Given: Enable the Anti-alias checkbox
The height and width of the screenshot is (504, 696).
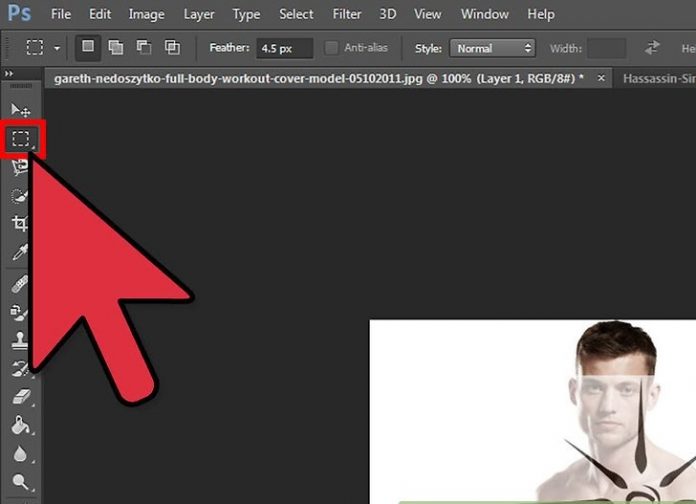Looking at the screenshot, I should tap(332, 48).
